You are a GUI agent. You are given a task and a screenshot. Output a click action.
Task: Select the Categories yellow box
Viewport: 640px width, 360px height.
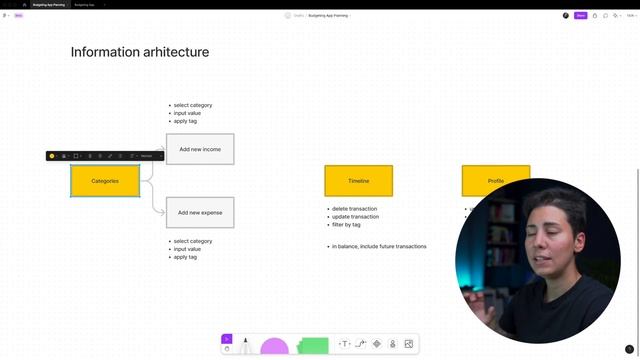click(105, 181)
